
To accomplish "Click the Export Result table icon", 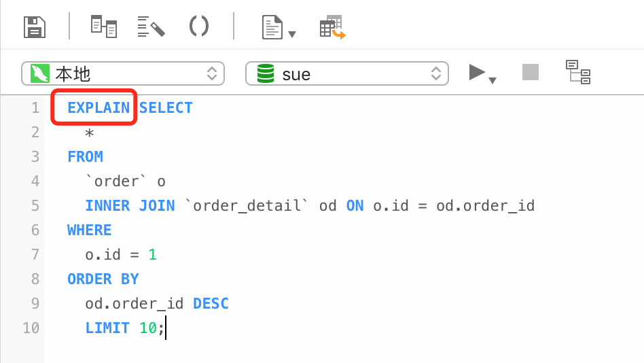I will [332, 27].
